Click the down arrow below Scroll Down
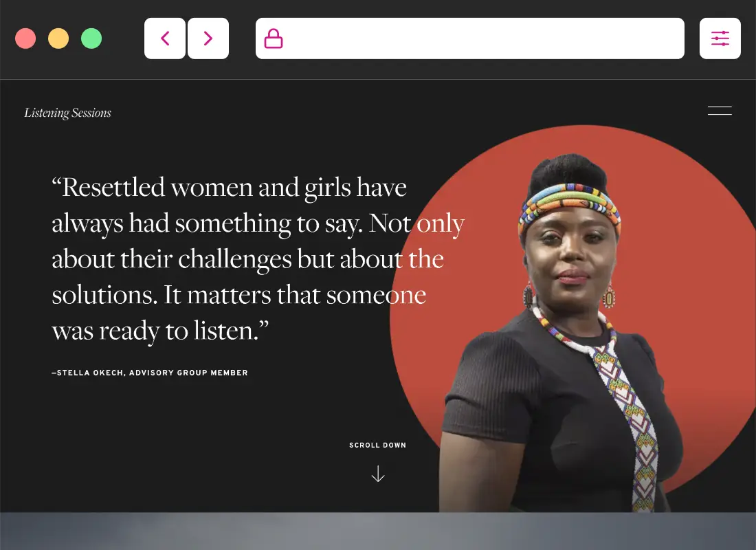756x550 pixels. [x=377, y=474]
